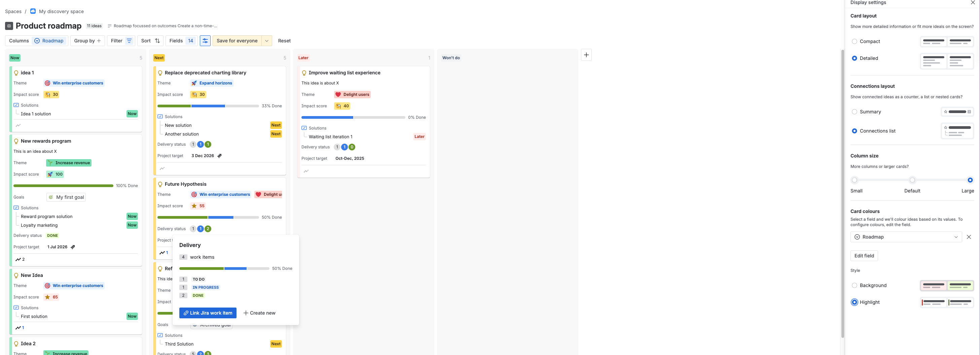
Task: Open the Idea 1 solution connection
Action: coord(36,114)
